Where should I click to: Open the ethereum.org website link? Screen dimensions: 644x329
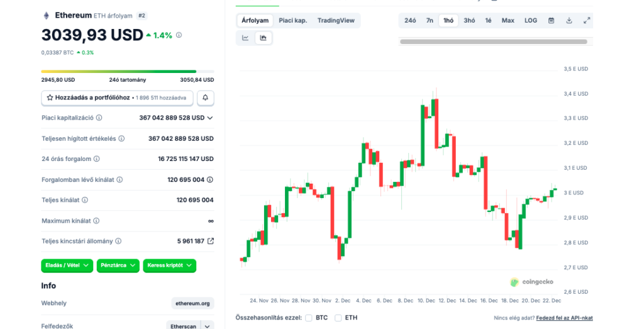pyautogui.click(x=192, y=303)
